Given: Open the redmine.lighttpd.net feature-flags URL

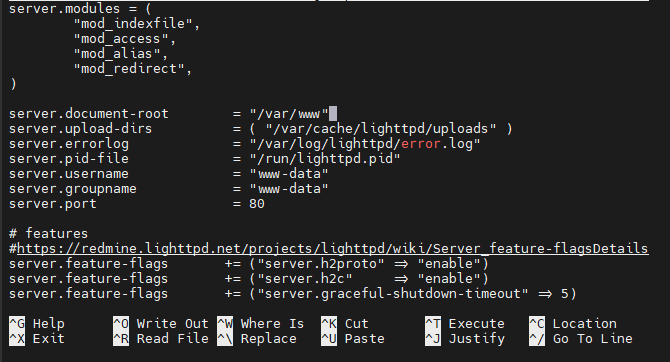Looking at the screenshot, I should point(332,248).
